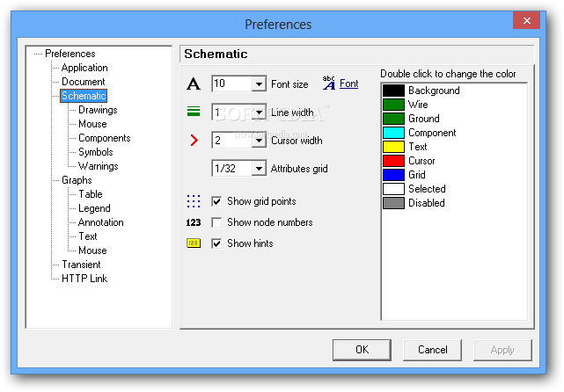564x392 pixels.
Task: Confirm with the OK button
Action: coord(362,350)
